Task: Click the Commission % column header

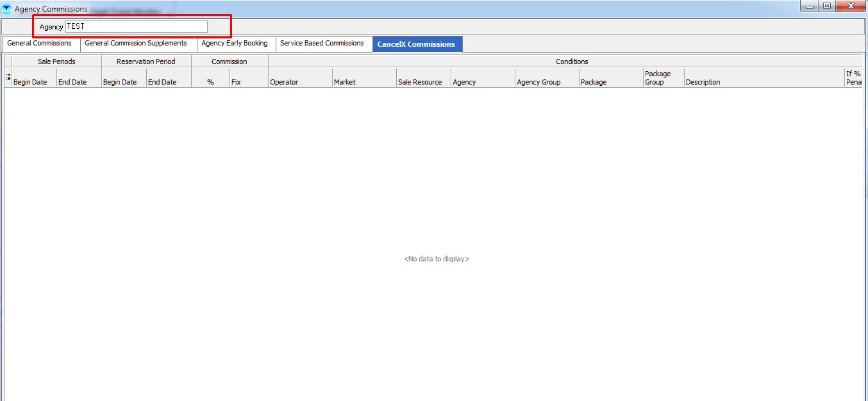Action: [x=210, y=82]
